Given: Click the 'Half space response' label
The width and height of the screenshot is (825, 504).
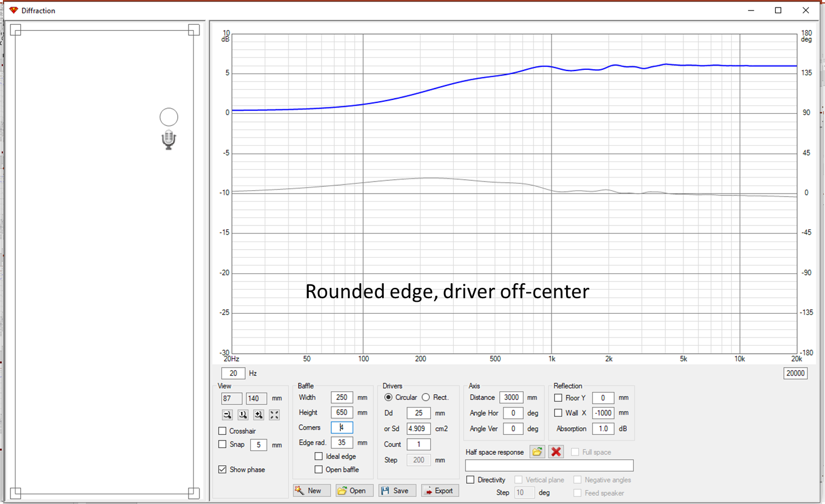Looking at the screenshot, I should click(495, 452).
